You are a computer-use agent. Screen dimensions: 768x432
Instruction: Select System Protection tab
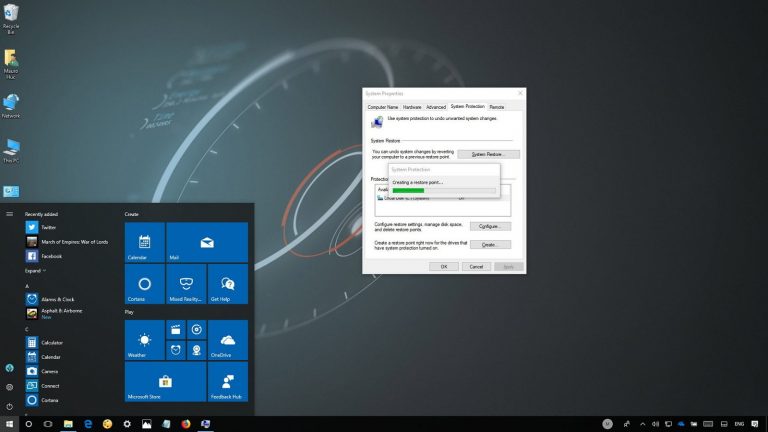coord(467,106)
